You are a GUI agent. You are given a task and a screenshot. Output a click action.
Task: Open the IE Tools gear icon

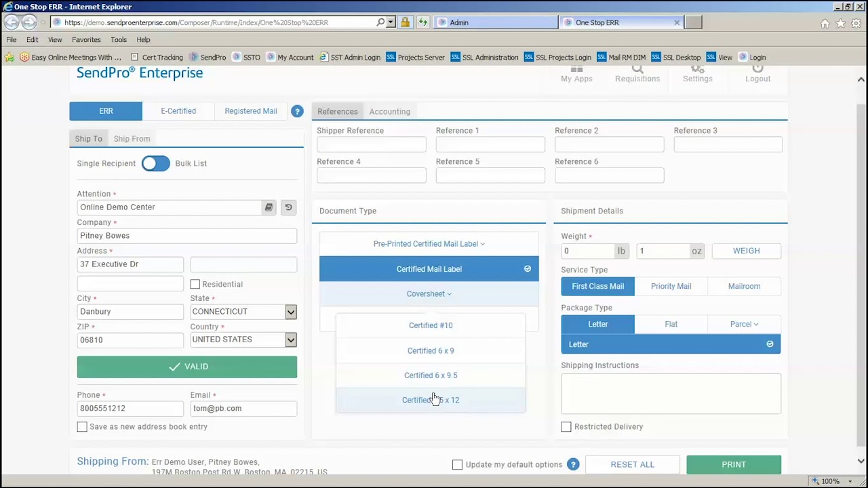(x=856, y=23)
